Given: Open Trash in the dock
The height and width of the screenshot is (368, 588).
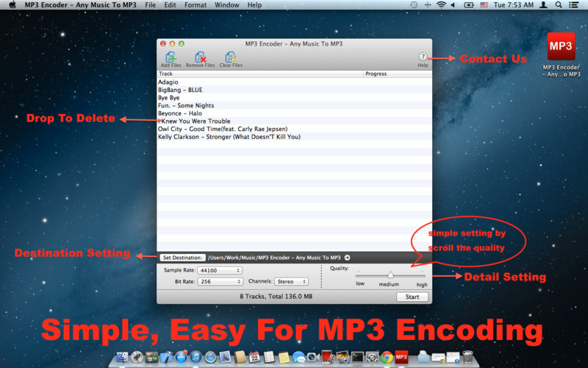Looking at the screenshot, I should click(x=467, y=357).
